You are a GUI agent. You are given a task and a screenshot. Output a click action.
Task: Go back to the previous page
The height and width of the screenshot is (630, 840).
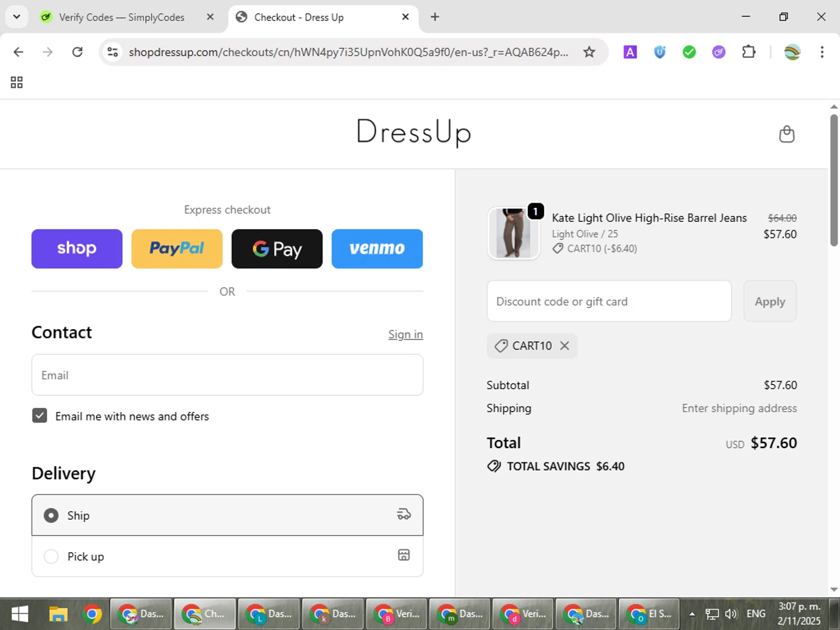coord(18,52)
